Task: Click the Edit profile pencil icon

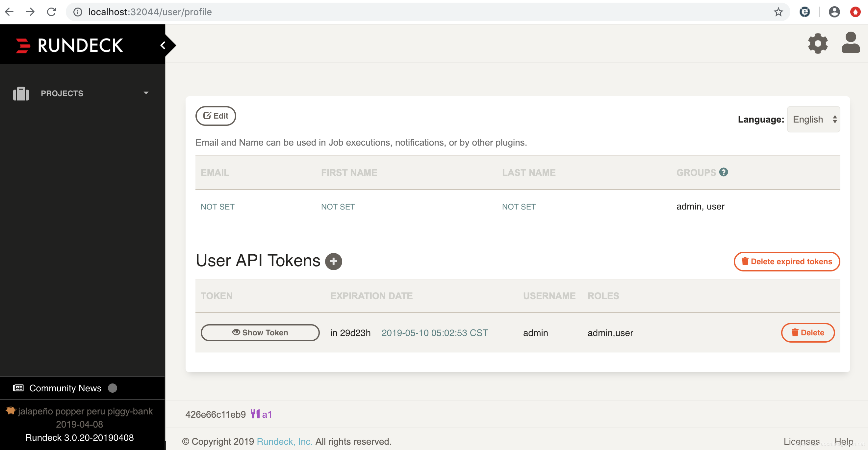Action: [x=207, y=115]
